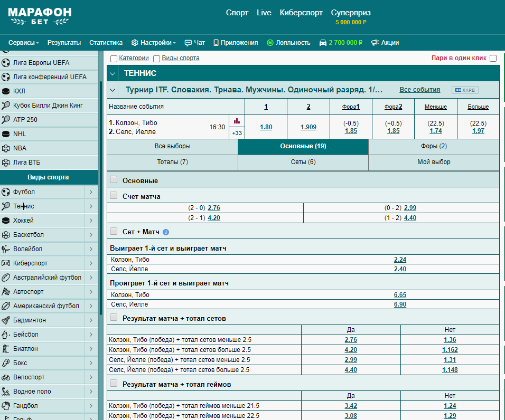The width and height of the screenshot is (505, 420).
Task: Click basketball icon next to Лига ВТБ
Action: [x=6, y=163]
